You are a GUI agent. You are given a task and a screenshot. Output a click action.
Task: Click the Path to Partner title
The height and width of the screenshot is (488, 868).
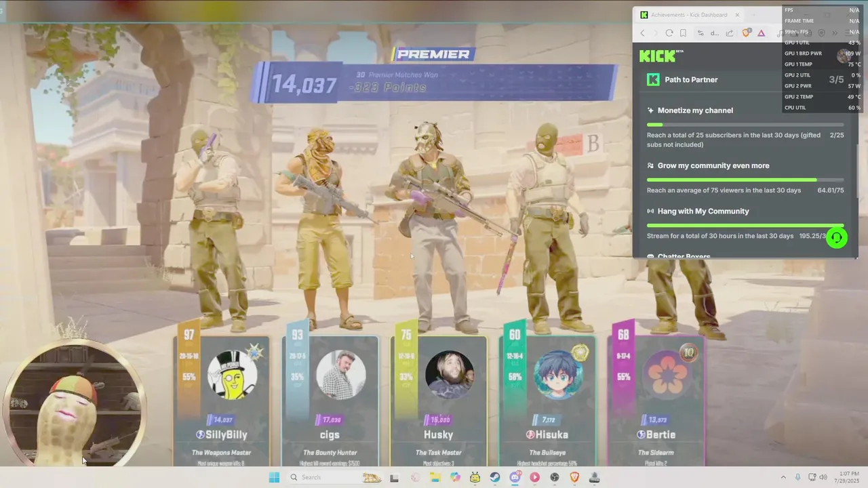pyautogui.click(x=691, y=79)
